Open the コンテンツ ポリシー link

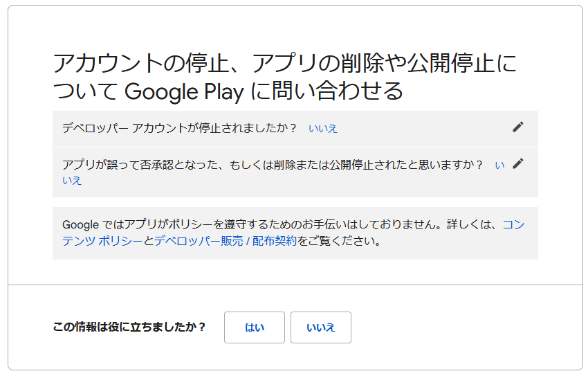[293, 233]
